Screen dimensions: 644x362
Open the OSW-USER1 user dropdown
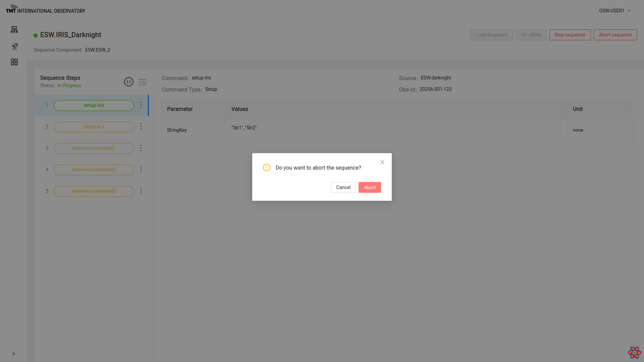click(x=614, y=11)
